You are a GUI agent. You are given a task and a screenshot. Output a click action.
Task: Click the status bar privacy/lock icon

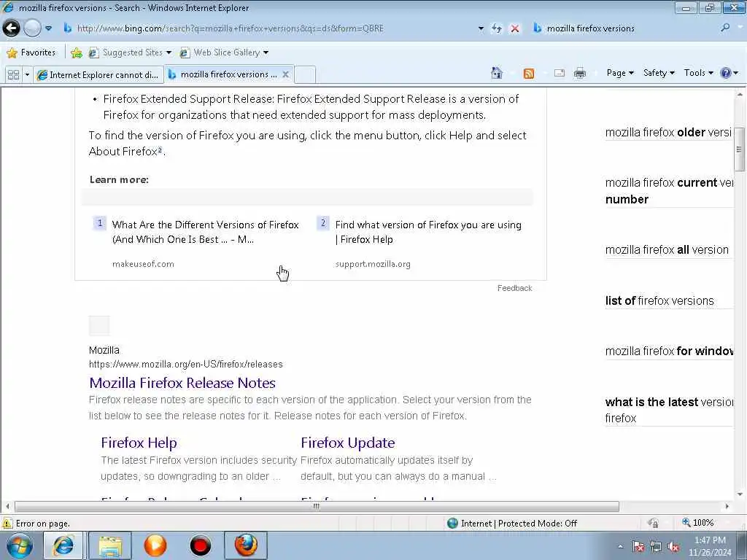(653, 523)
